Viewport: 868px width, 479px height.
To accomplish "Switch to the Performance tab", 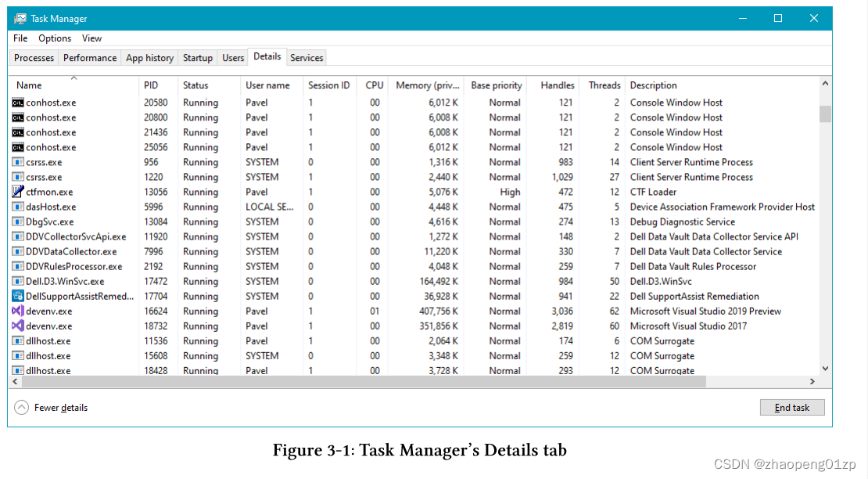I will (x=90, y=58).
